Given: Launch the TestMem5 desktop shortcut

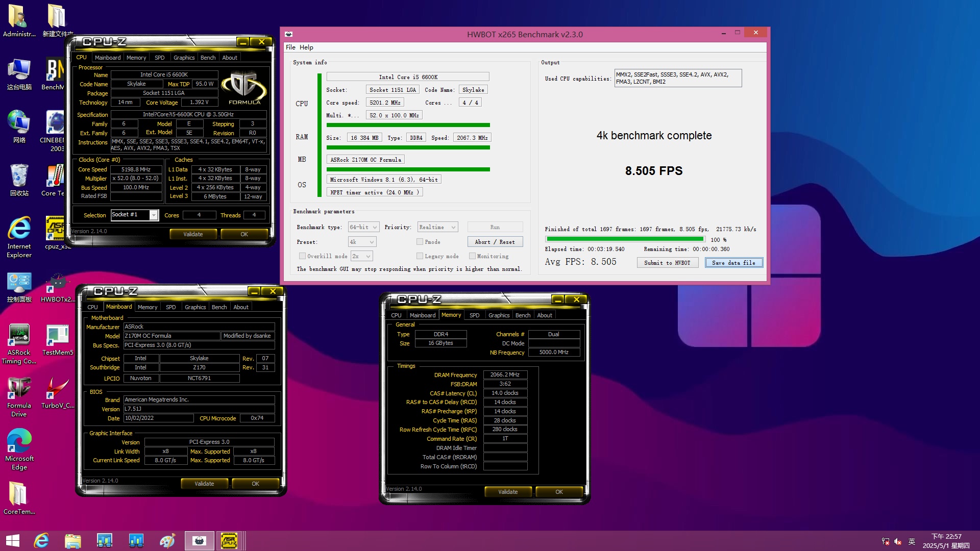Looking at the screenshot, I should [57, 339].
